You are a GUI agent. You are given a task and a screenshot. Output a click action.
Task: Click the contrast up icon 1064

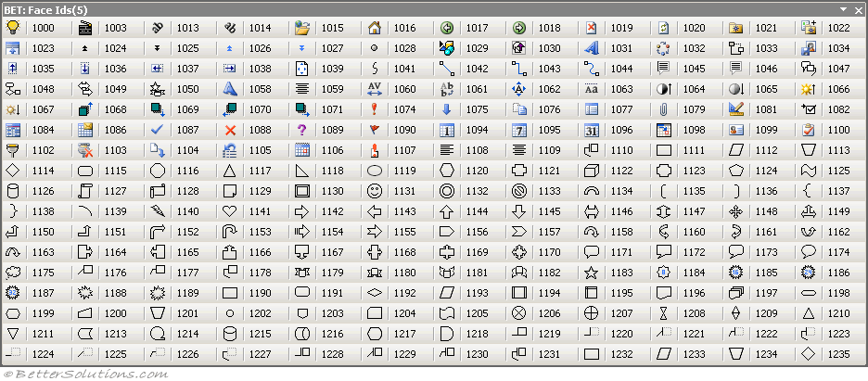pos(663,88)
